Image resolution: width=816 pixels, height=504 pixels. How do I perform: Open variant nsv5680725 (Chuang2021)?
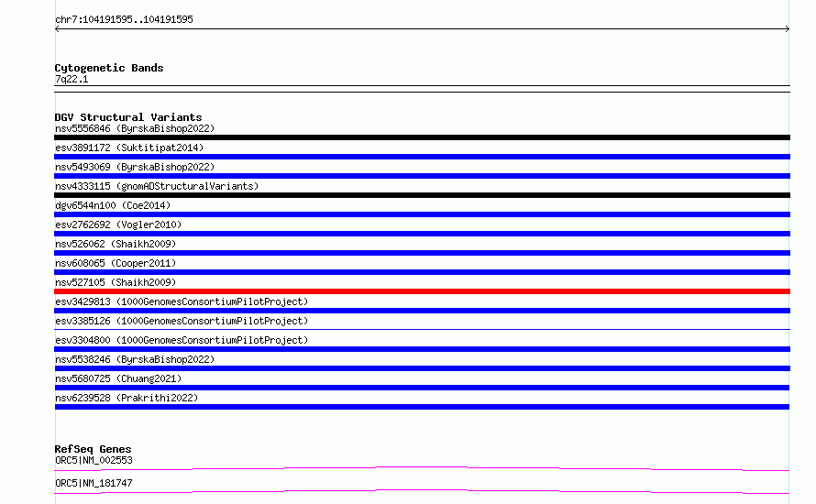pos(118,378)
